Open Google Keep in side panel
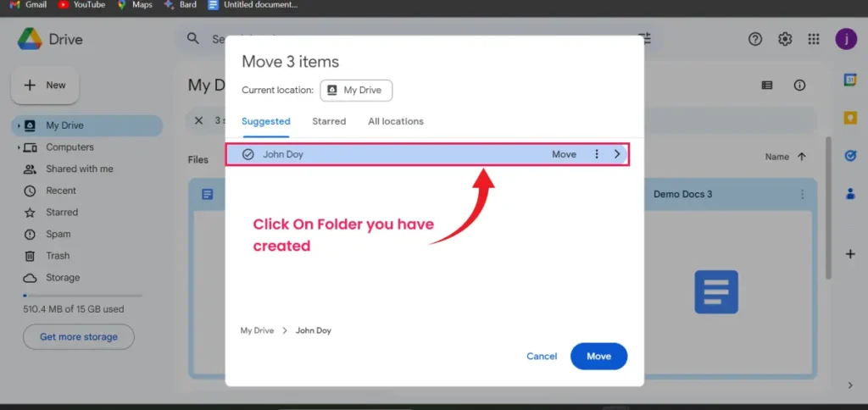 [x=850, y=118]
